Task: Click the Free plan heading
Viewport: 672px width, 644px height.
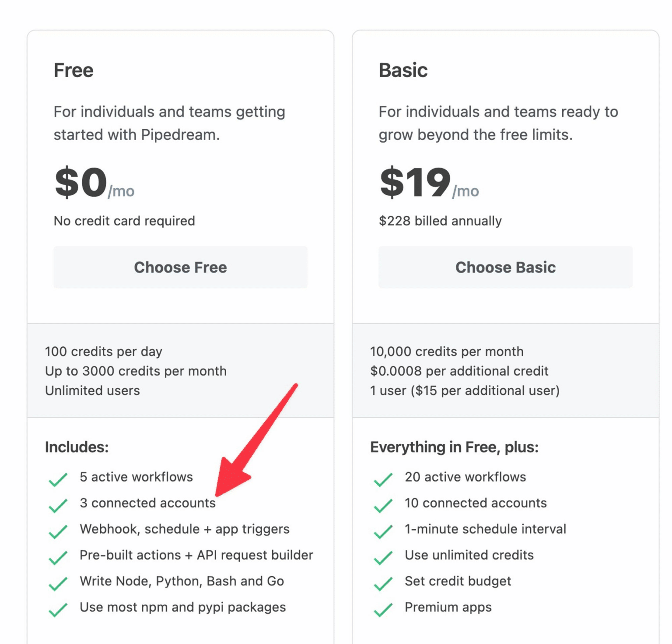Action: click(73, 70)
